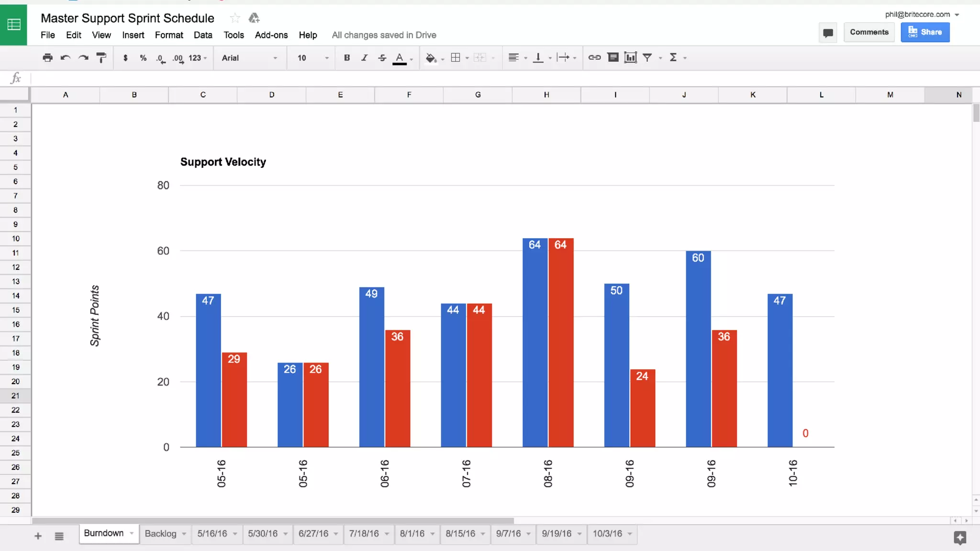The image size is (980, 551).
Task: Click the Explore icon at bottom right
Action: click(x=959, y=537)
